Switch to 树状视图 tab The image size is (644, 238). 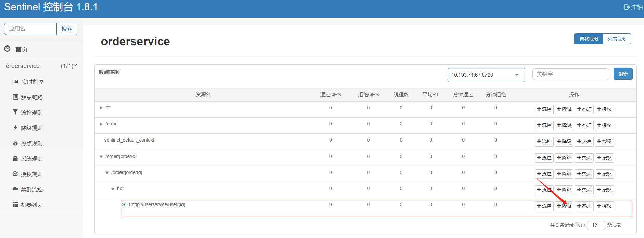589,39
